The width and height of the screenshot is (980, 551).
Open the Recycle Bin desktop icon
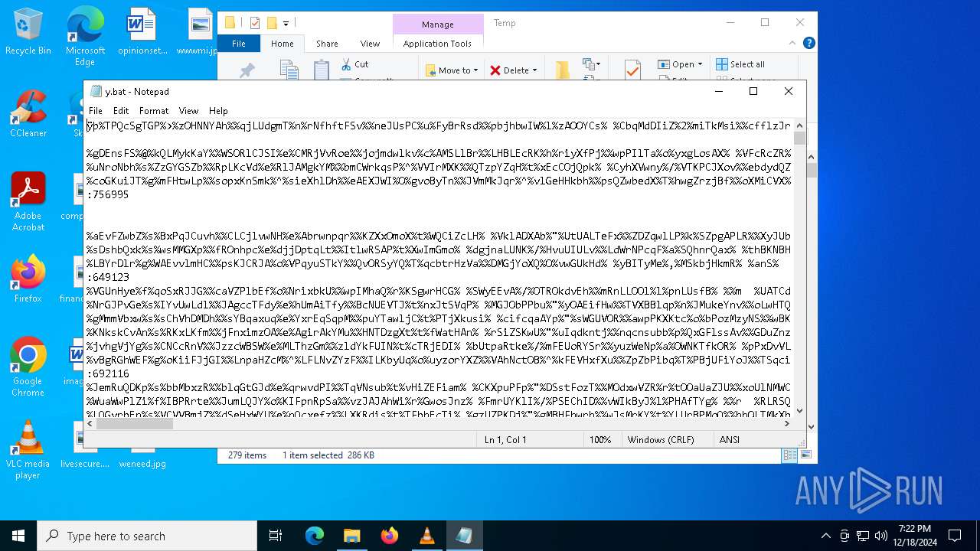point(28,31)
